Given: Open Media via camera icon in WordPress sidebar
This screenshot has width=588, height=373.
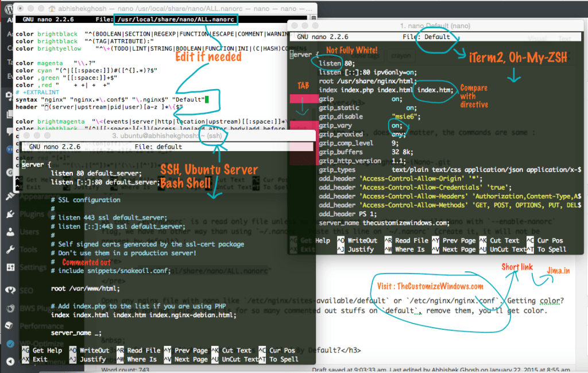Looking at the screenshot, I should point(9,95).
